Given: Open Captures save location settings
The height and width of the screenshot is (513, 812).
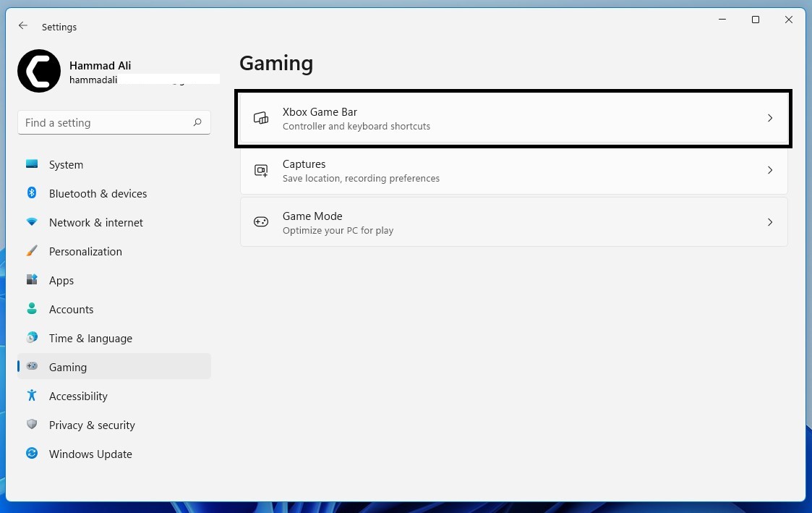Looking at the screenshot, I should click(x=362, y=171).
